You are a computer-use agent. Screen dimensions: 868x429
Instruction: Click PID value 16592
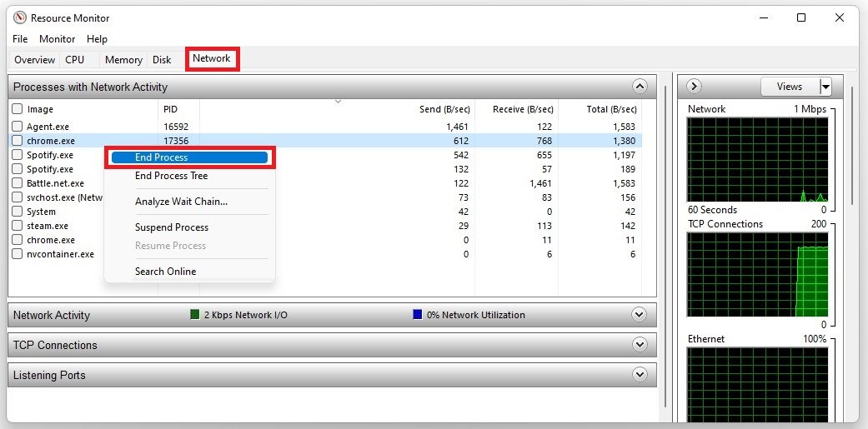(176, 127)
